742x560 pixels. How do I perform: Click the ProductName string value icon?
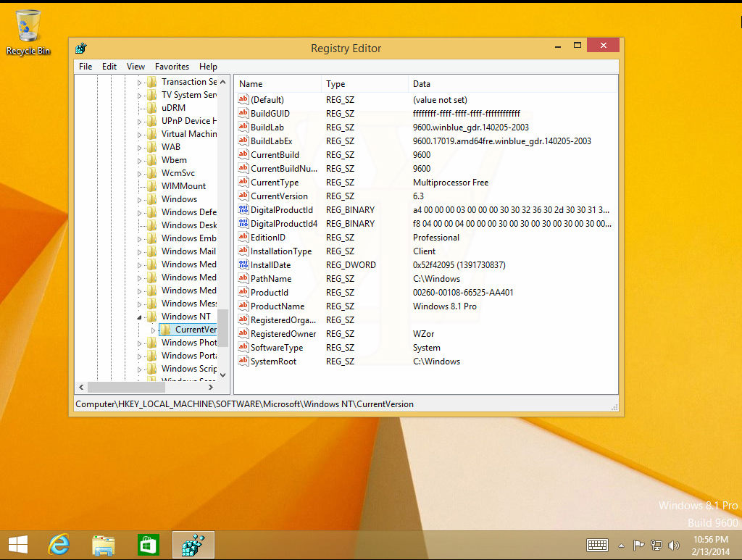243,306
